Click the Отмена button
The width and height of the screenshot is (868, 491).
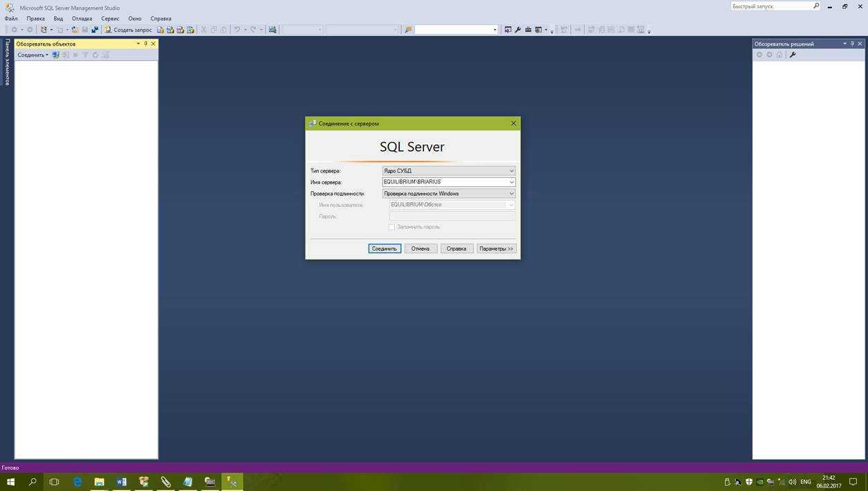420,249
